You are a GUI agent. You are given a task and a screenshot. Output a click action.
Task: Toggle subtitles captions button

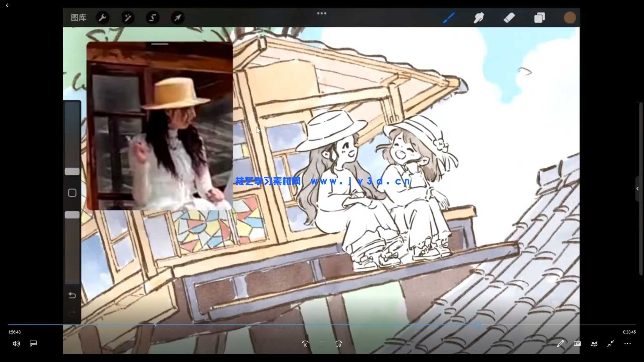click(33, 344)
